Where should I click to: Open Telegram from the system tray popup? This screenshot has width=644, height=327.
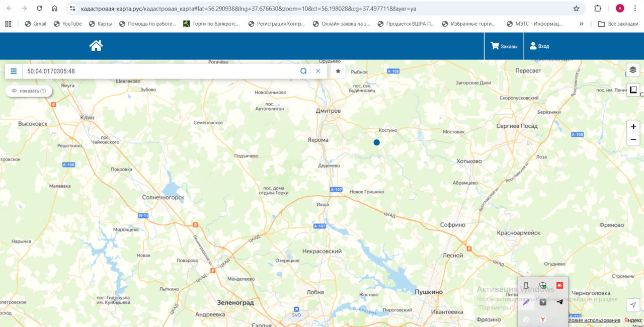tap(559, 302)
